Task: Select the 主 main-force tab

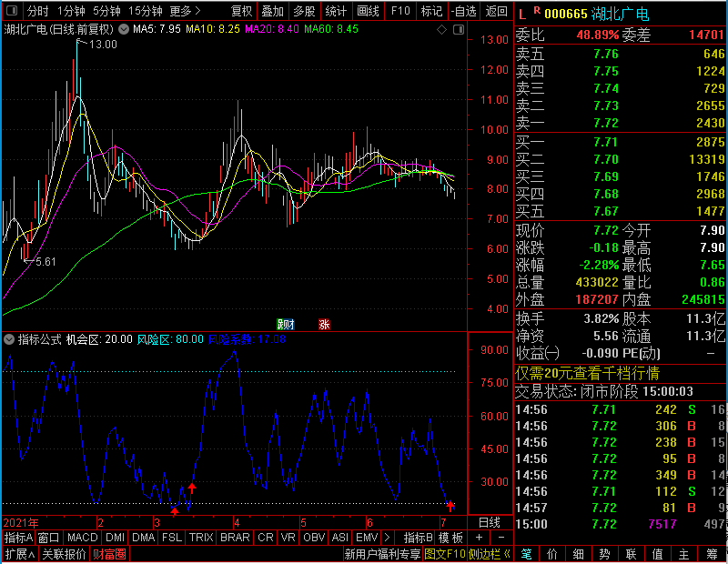Action: tap(684, 554)
